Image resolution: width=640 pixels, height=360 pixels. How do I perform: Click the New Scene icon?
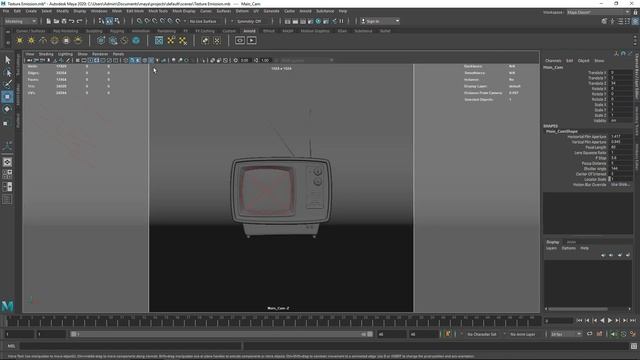pyautogui.click(x=49, y=21)
